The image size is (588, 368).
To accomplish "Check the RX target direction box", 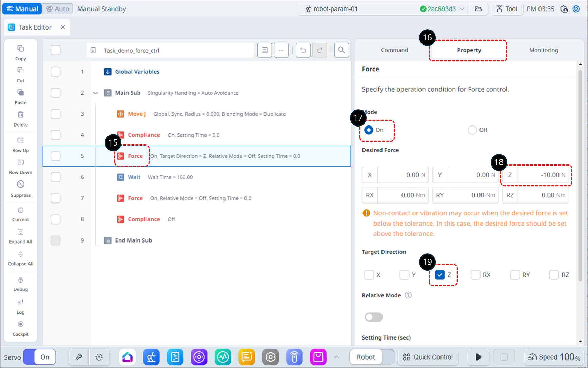I will click(x=475, y=275).
